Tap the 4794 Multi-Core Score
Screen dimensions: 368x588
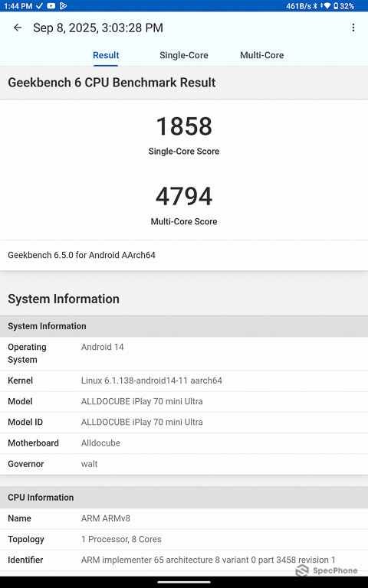point(184,196)
